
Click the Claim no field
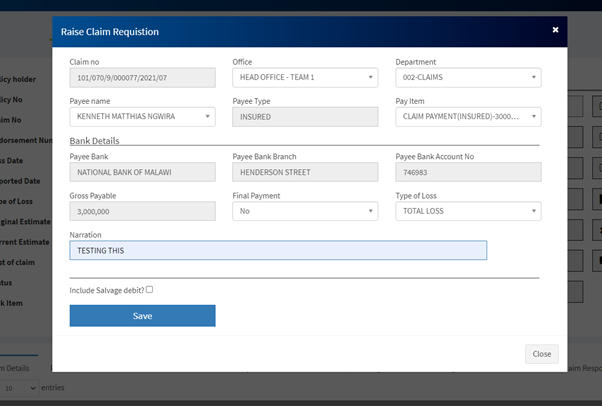pos(142,78)
